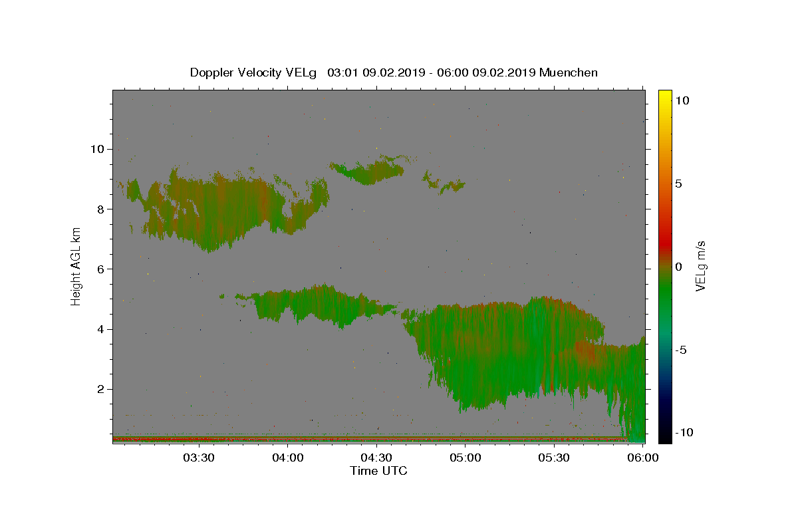Click the end date '06:00 09.02.2019' in title

[x=485, y=72]
